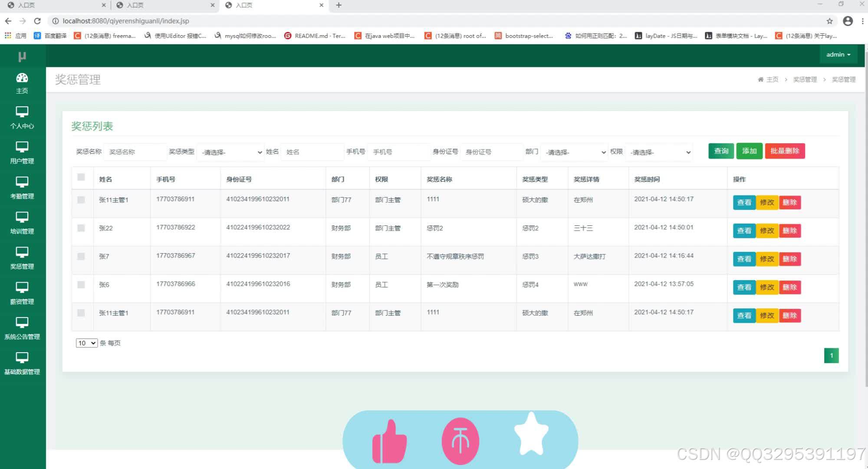Toggle the select-all checkbox in table header
This screenshot has height=469, width=868.
click(81, 177)
